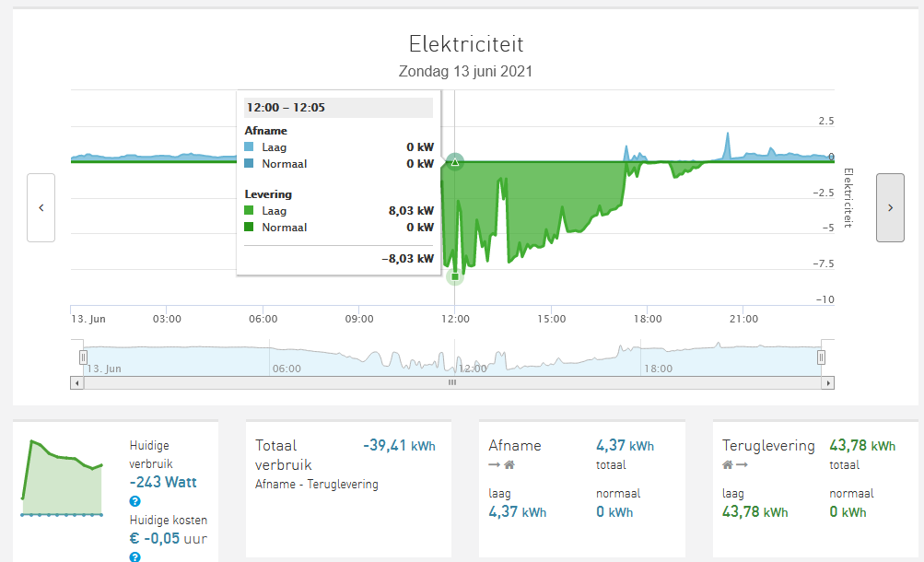Click the Zondag 13 juni 2021 date
The height and width of the screenshot is (562, 924).
[465, 71]
